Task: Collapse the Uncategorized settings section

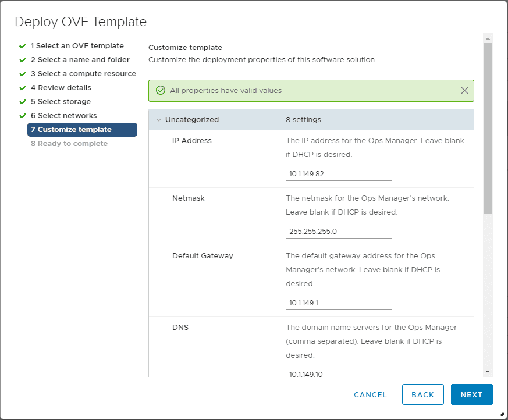Action: pos(158,120)
